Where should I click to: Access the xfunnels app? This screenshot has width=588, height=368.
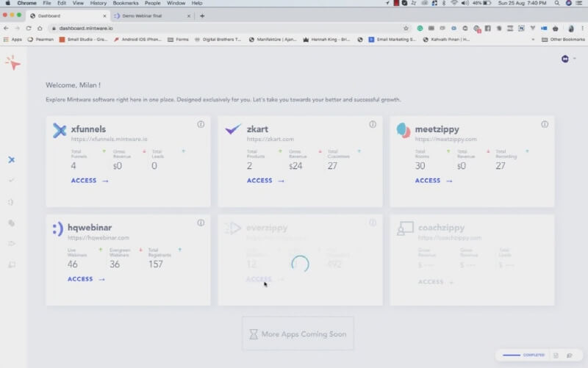pos(90,181)
